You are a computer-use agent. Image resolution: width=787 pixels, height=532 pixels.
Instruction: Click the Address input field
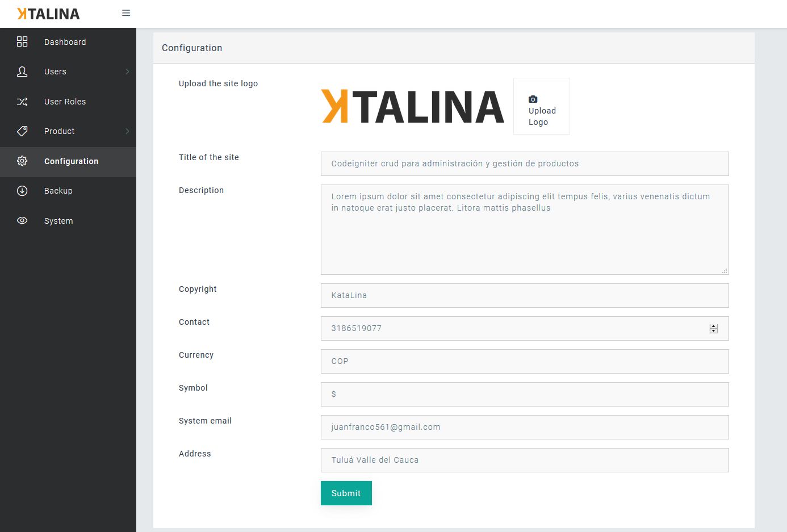point(525,460)
